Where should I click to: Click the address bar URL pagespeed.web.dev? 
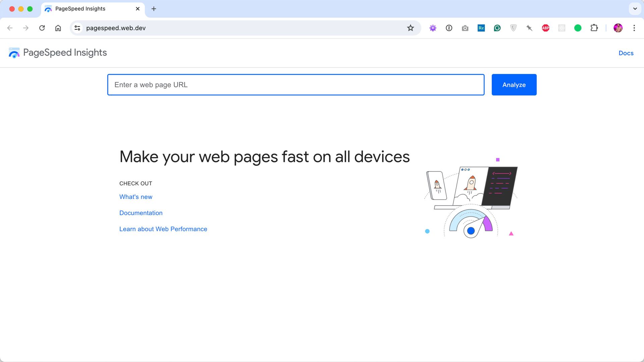pos(116,28)
